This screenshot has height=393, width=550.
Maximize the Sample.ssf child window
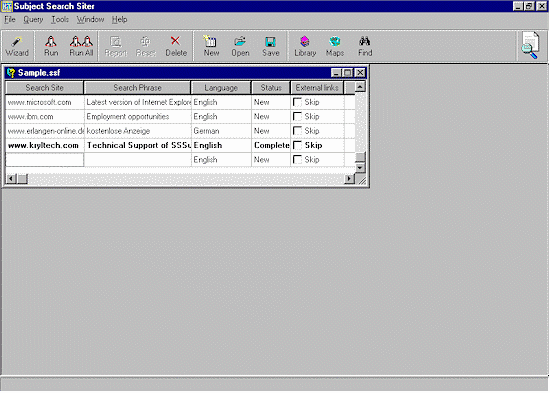pos(348,73)
